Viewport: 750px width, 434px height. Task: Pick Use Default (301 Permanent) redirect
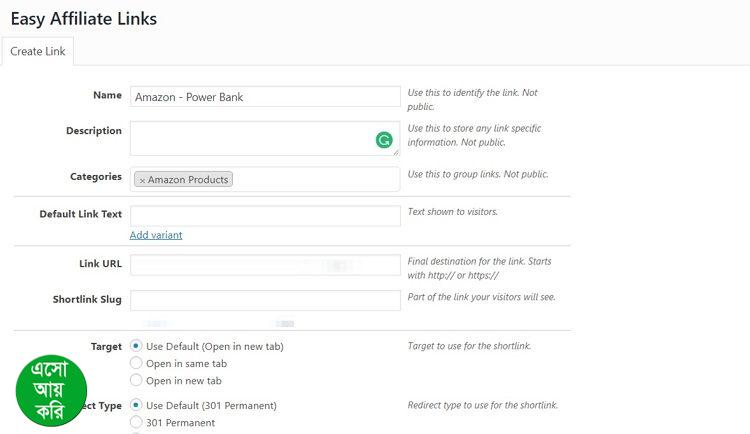(136, 405)
